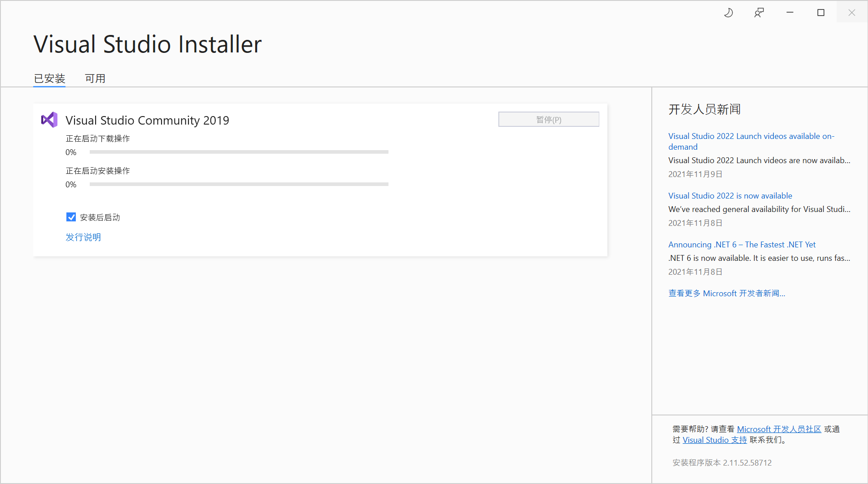Open the Microsoft 开发人员社区 link
This screenshot has height=484, width=868.
[x=779, y=429]
